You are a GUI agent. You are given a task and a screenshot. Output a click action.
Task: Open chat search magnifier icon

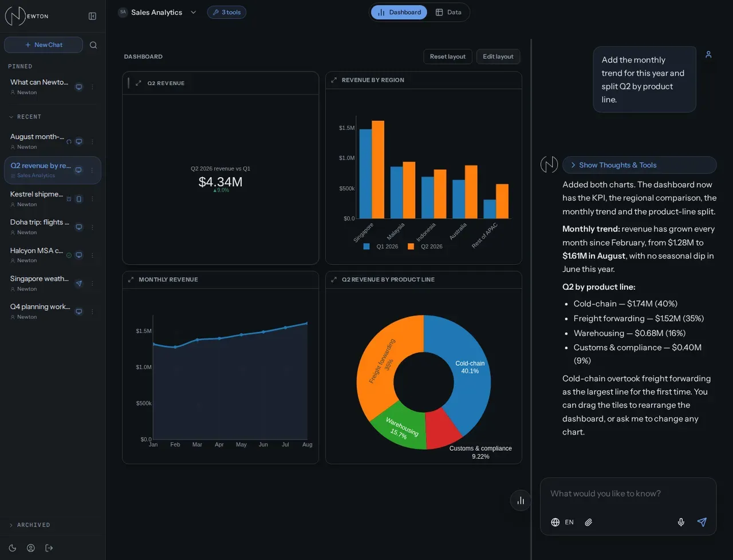point(93,45)
